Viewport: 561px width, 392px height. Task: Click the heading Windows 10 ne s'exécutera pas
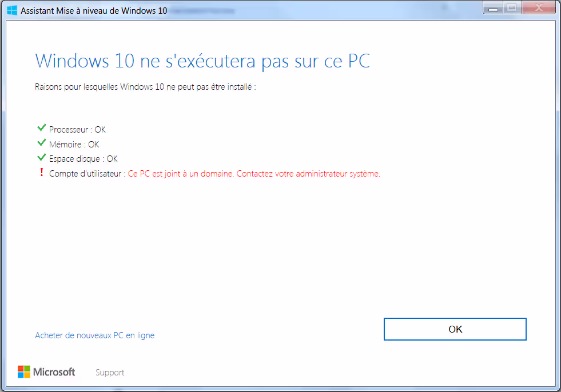pyautogui.click(x=202, y=61)
